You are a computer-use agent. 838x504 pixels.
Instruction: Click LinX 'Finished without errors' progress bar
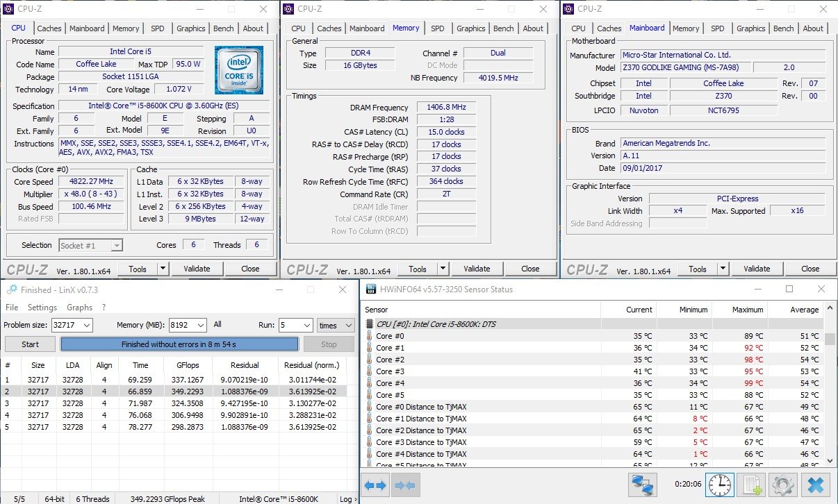[x=179, y=344]
